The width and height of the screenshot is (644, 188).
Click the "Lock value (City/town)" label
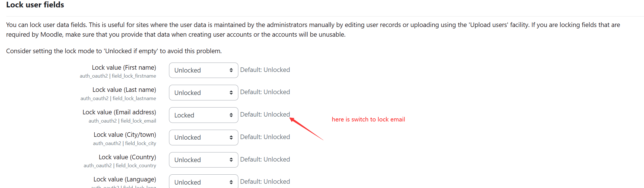coord(125,135)
